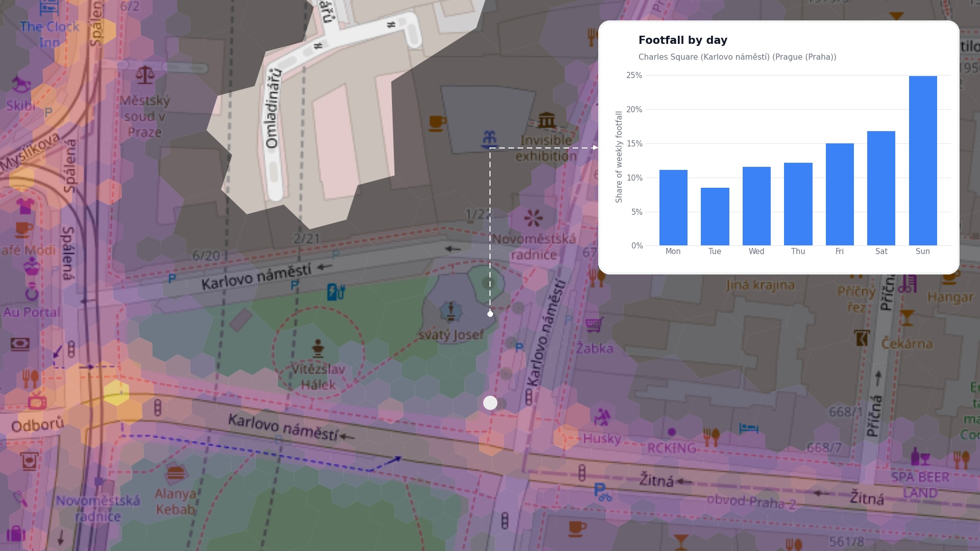Click the pink handbag icon at bottom left

16,534
